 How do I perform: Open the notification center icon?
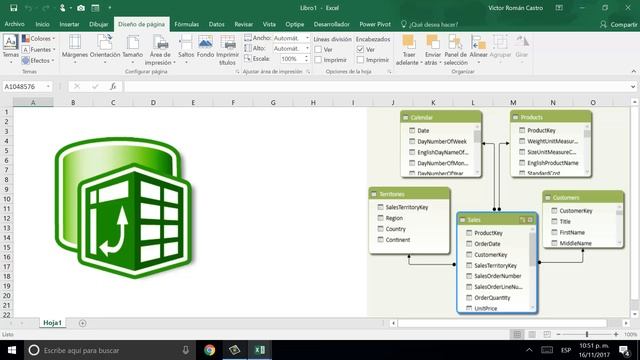tap(624, 350)
